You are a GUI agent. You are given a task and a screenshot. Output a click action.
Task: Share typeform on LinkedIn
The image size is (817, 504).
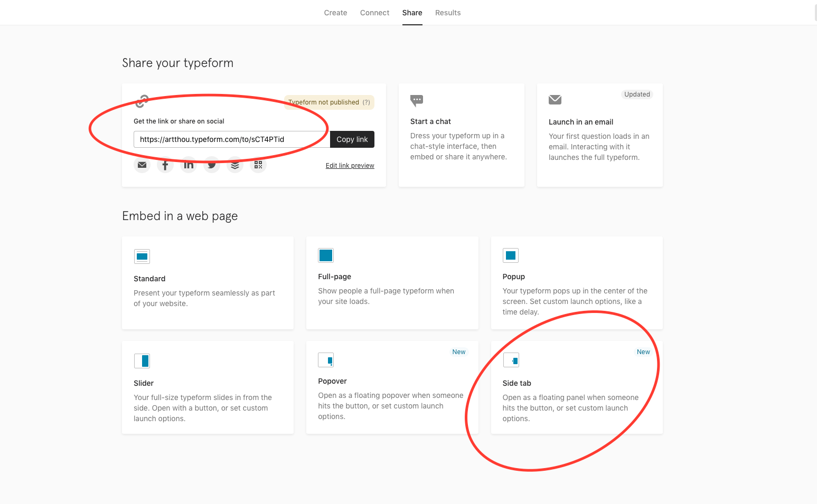189,165
